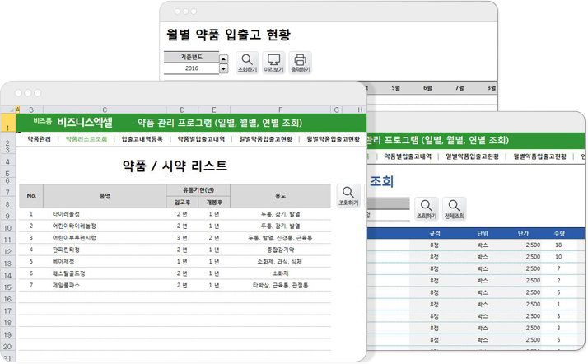Click the 품명 column header
Image resolution: width=588 pixels, height=364 pixels.
coord(105,196)
